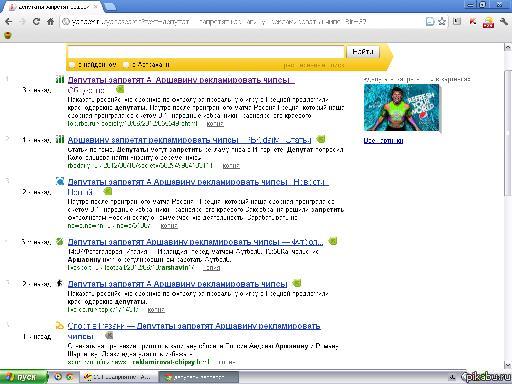Open the first visited result 'Депутаты запретят А. Аршавину'

coord(181,80)
